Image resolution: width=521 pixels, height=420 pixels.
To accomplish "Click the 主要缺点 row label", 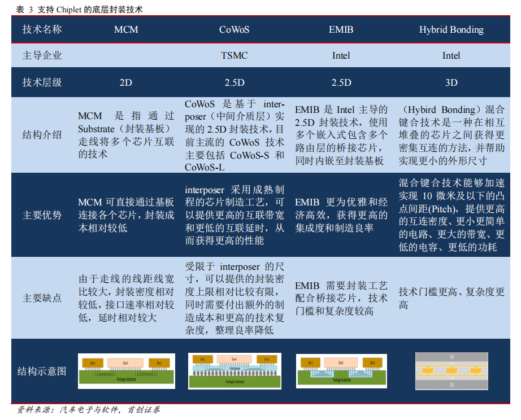I will point(42,298).
